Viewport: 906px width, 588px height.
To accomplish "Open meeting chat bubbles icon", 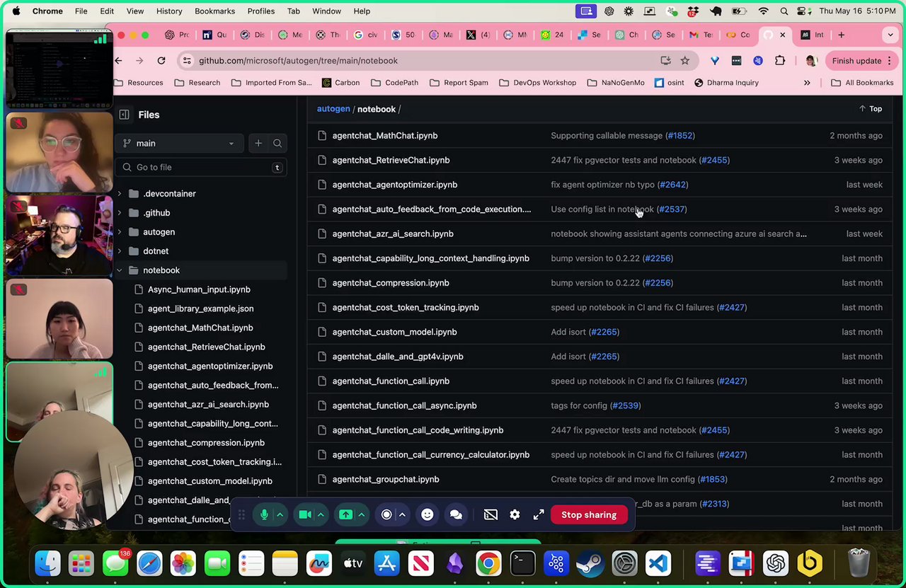I will (456, 514).
